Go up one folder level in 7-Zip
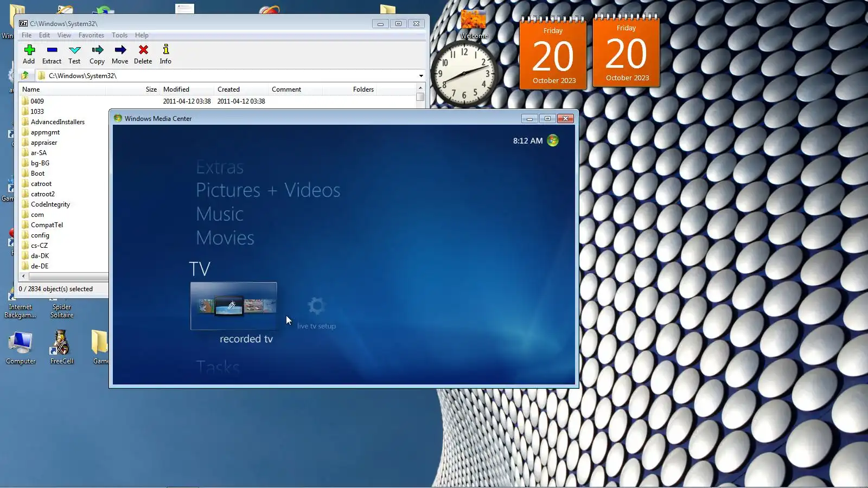Viewport: 868px width, 488px height. 25,75
